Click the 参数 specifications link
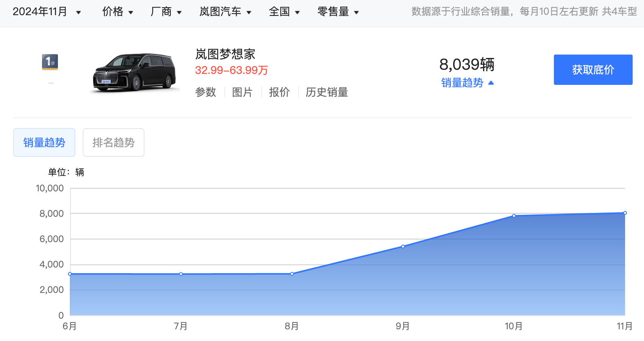The width and height of the screenshot is (644, 341). click(206, 92)
